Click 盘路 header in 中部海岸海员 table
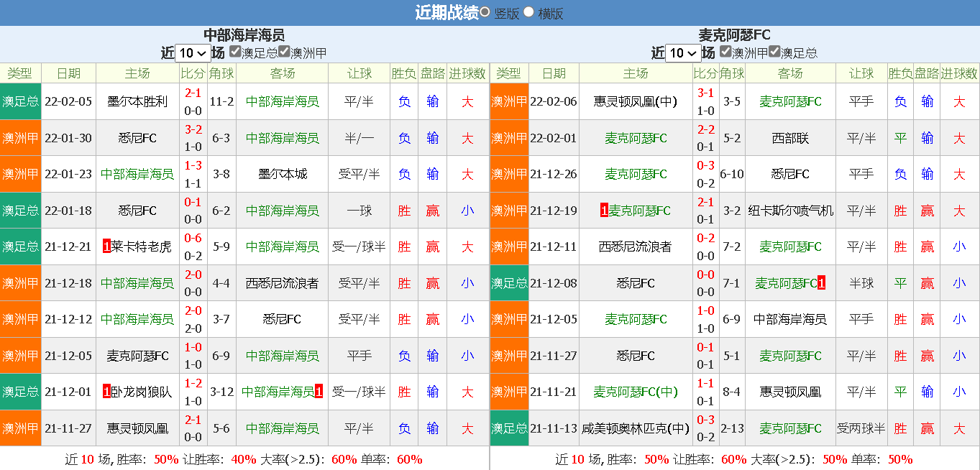This screenshot has height=470, width=980. click(432, 73)
